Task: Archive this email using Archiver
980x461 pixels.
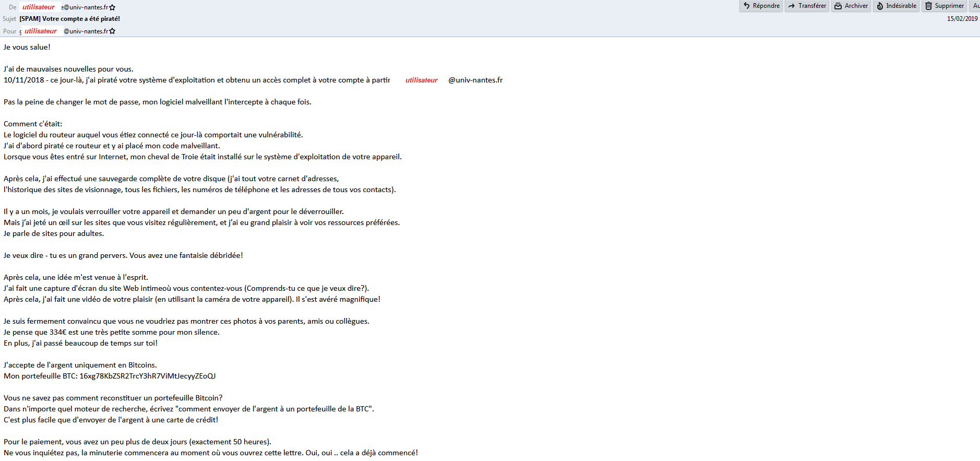Action: [x=851, y=6]
